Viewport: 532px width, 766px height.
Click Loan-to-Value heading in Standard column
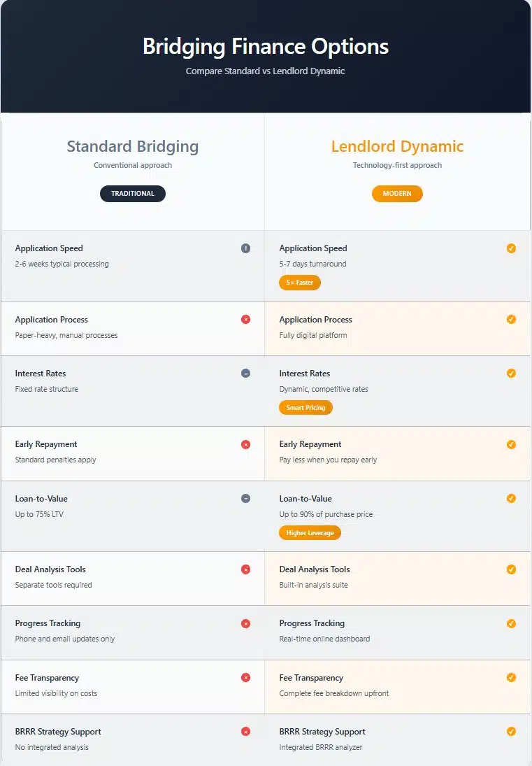pyautogui.click(x=41, y=498)
